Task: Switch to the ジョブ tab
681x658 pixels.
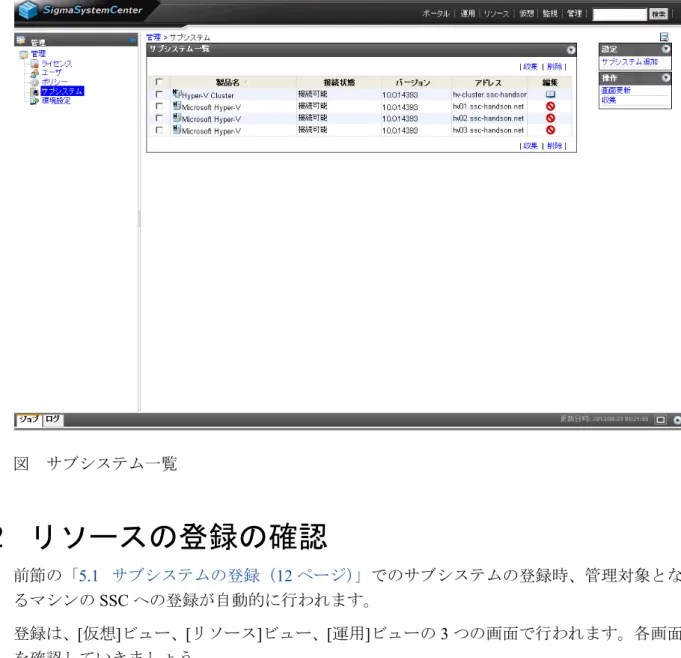Action: pyautogui.click(x=29, y=420)
